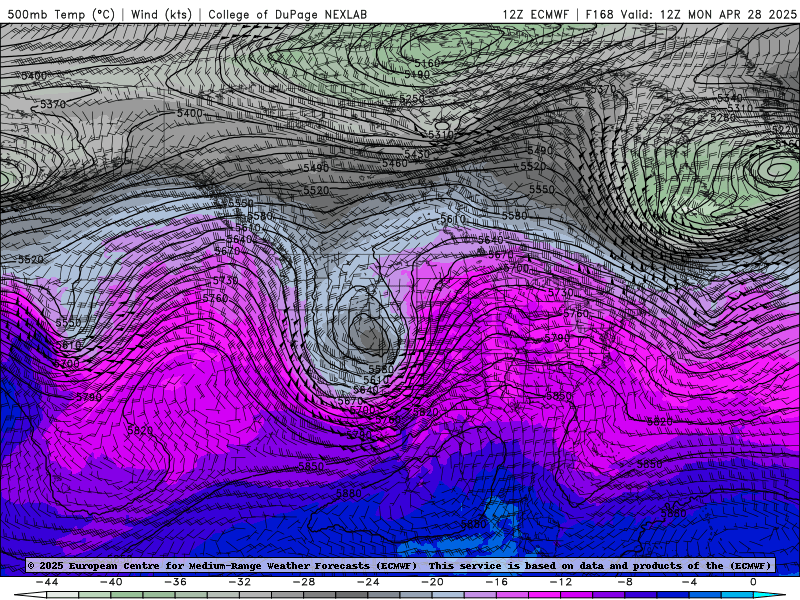Screen dimensions: 800x600
Task: Click the '12Z ECMWF' model run label
Action: pyautogui.click(x=535, y=14)
